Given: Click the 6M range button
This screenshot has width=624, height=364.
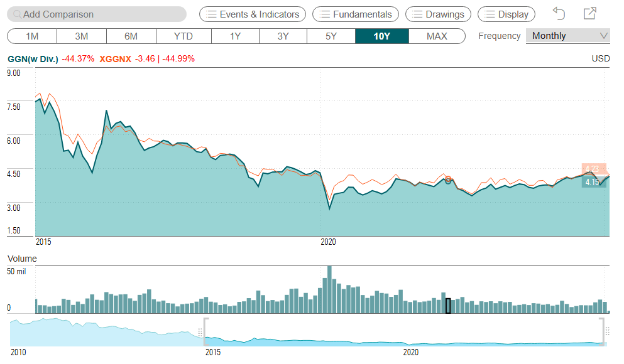Looking at the screenshot, I should (x=131, y=36).
